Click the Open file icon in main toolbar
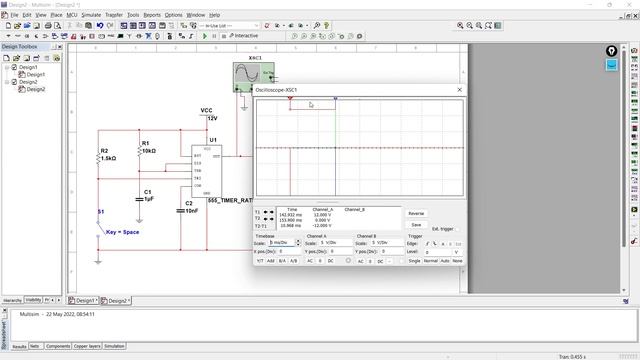 (17, 25)
